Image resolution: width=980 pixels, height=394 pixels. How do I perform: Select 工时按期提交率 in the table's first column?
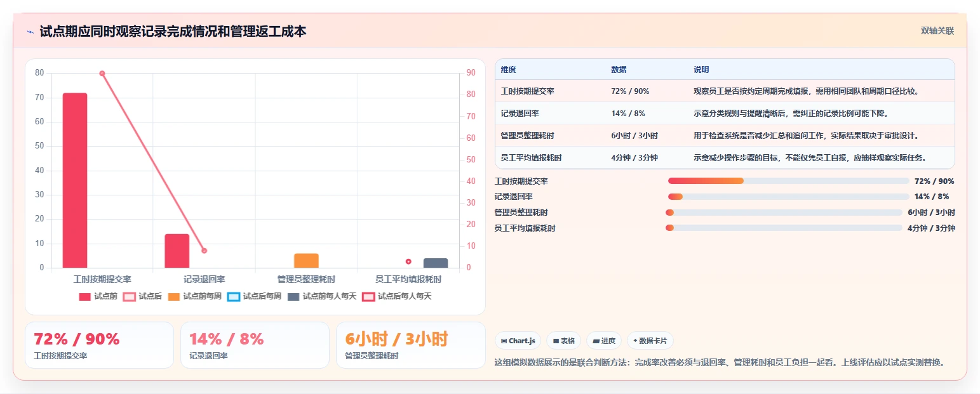(x=527, y=91)
